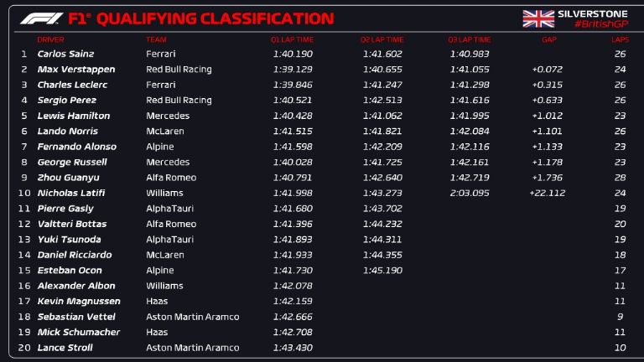Click the F1 logo in the header
This screenshot has height=362, width=644.
[x=42, y=18]
